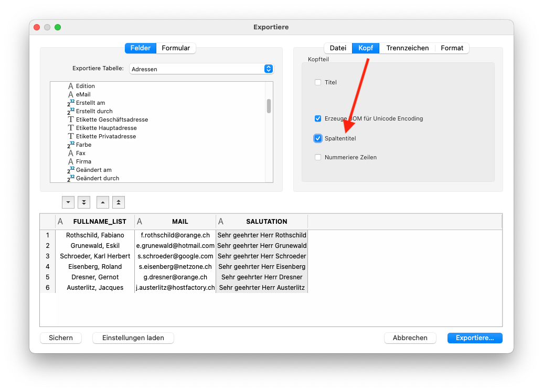Select the Fax field
Screen dimensions: 543x392
(81, 153)
